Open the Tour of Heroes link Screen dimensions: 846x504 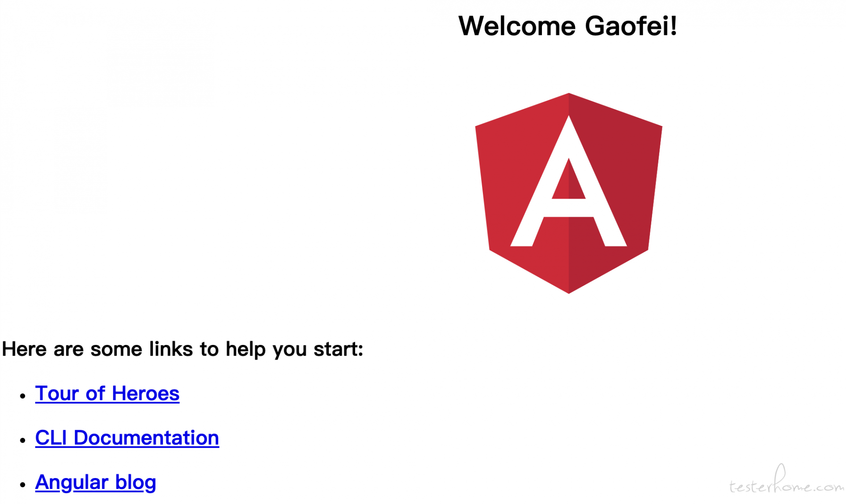(x=107, y=393)
